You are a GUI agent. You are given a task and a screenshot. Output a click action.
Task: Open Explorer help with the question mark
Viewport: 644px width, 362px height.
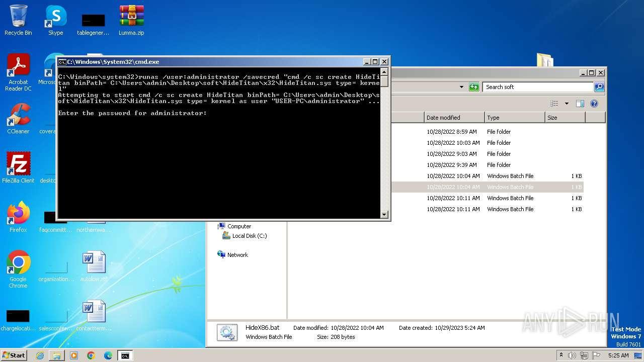tap(594, 104)
